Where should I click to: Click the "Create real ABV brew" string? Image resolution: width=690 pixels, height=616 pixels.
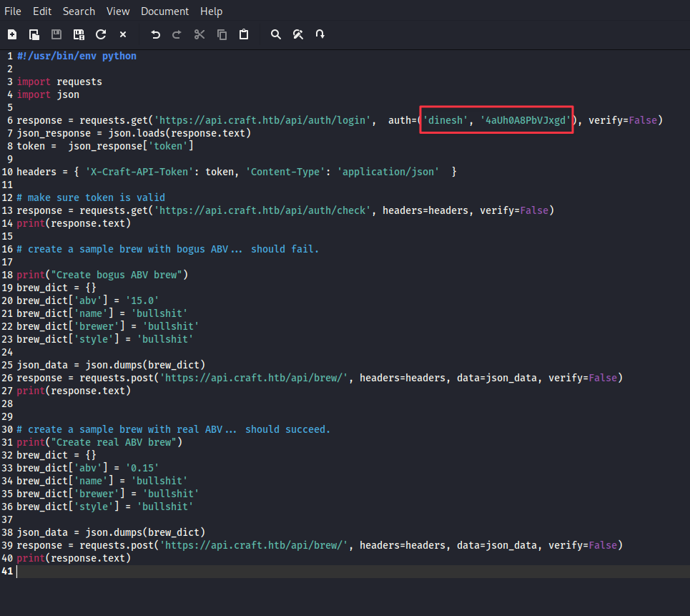[x=114, y=443]
